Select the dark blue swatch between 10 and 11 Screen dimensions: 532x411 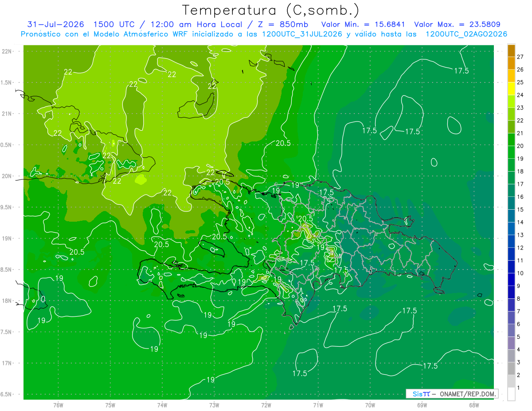[511, 267]
